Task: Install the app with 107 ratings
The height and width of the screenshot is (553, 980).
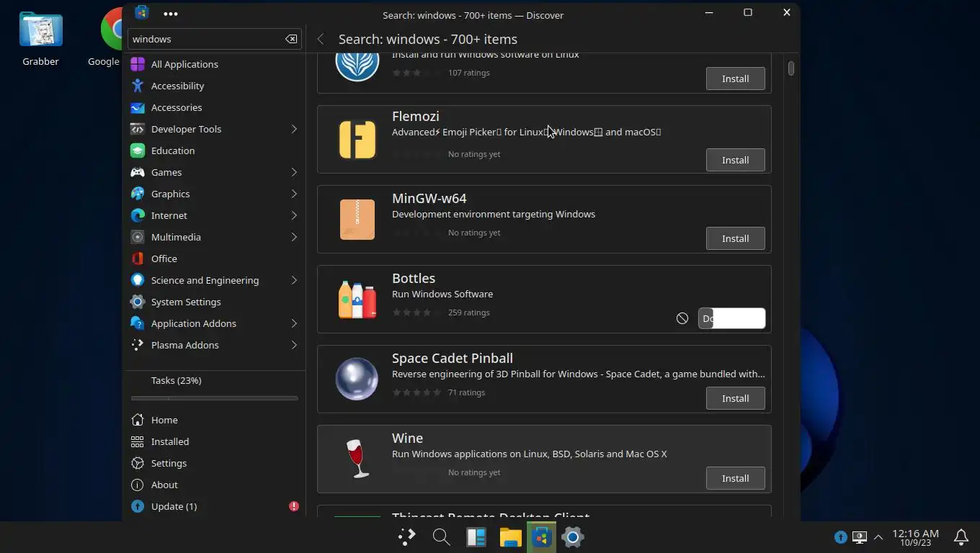Action: (x=735, y=78)
